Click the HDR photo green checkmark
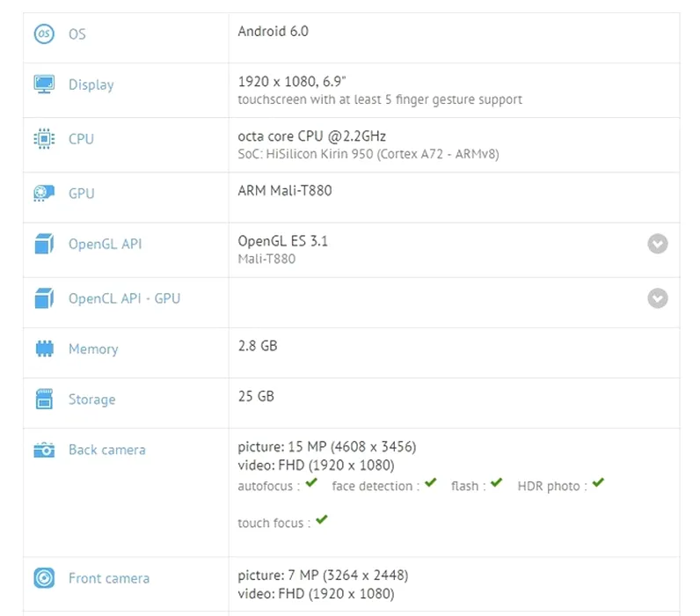This screenshot has height=616, width=700. tap(598, 483)
